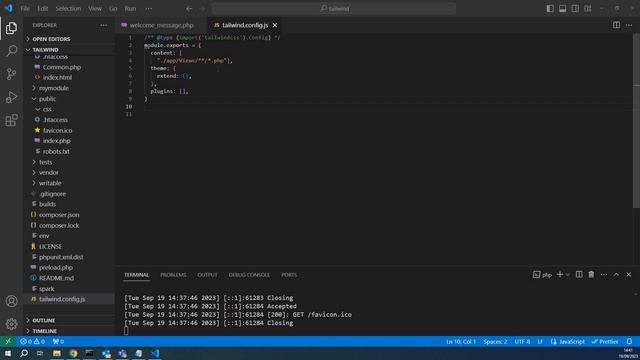The height and width of the screenshot is (360, 640).
Task: Split the editor to the right
Action: tap(616, 25)
